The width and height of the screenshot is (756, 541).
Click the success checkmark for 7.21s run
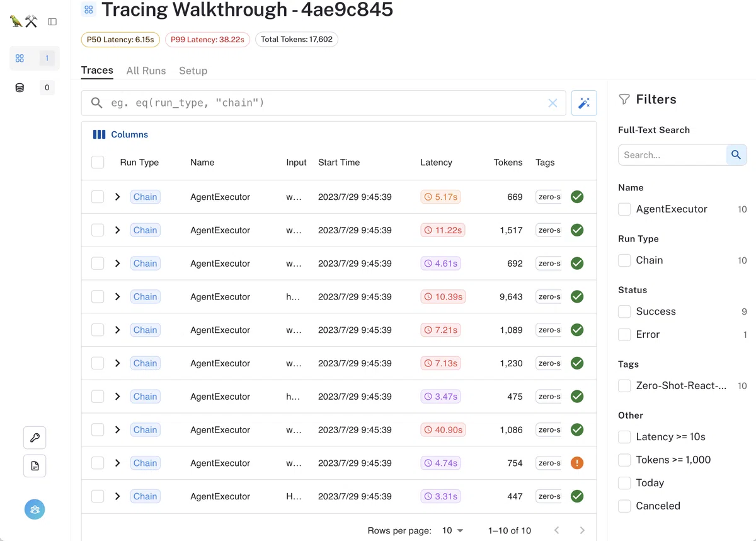coord(577,330)
